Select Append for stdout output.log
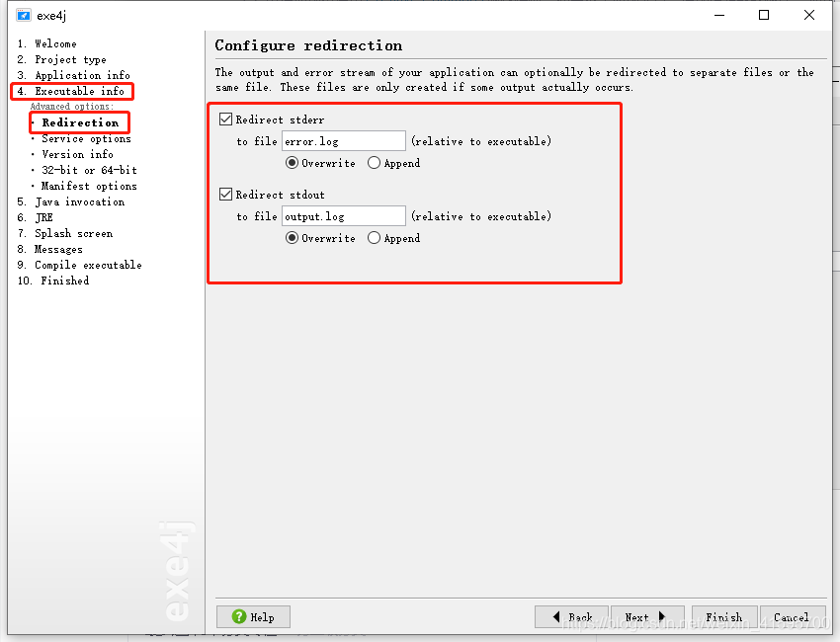Screen dimensions: 840x642 (374, 238)
